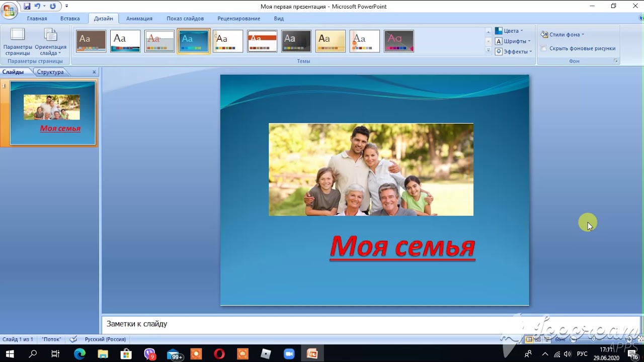This screenshot has width=644, height=362.
Task: Open Windows search from taskbar
Action: (x=33, y=354)
